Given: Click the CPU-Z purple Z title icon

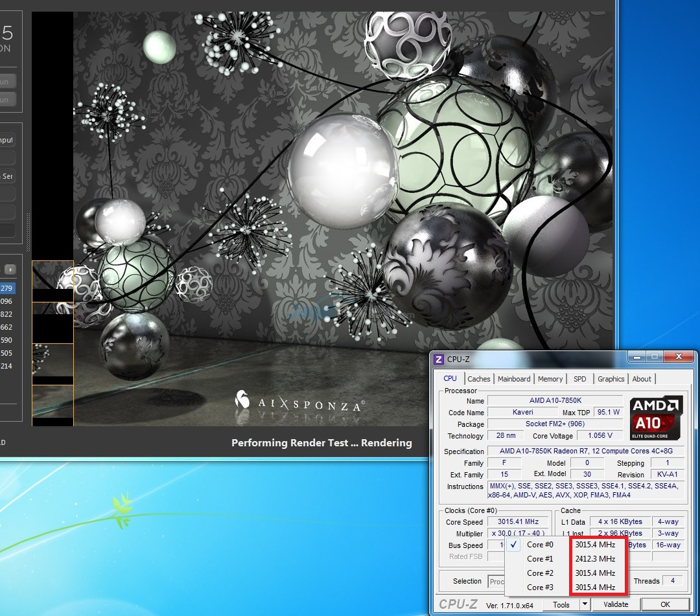Looking at the screenshot, I should click(x=439, y=359).
